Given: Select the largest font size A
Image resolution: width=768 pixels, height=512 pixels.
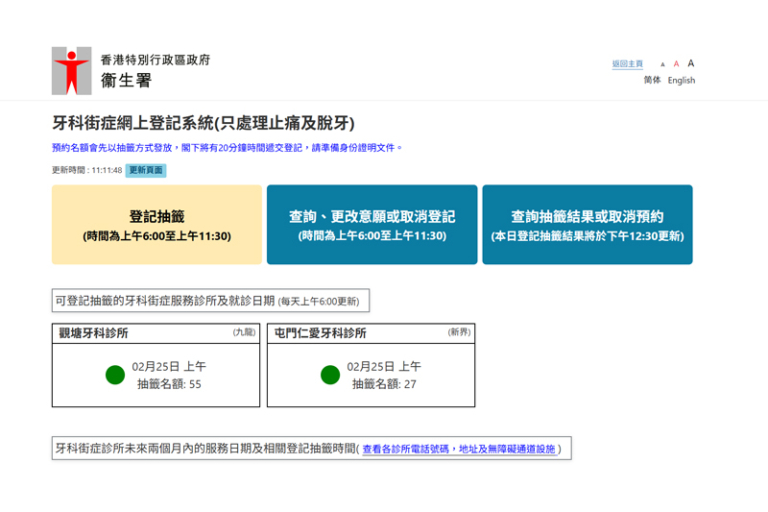Looking at the screenshot, I should point(690,63).
